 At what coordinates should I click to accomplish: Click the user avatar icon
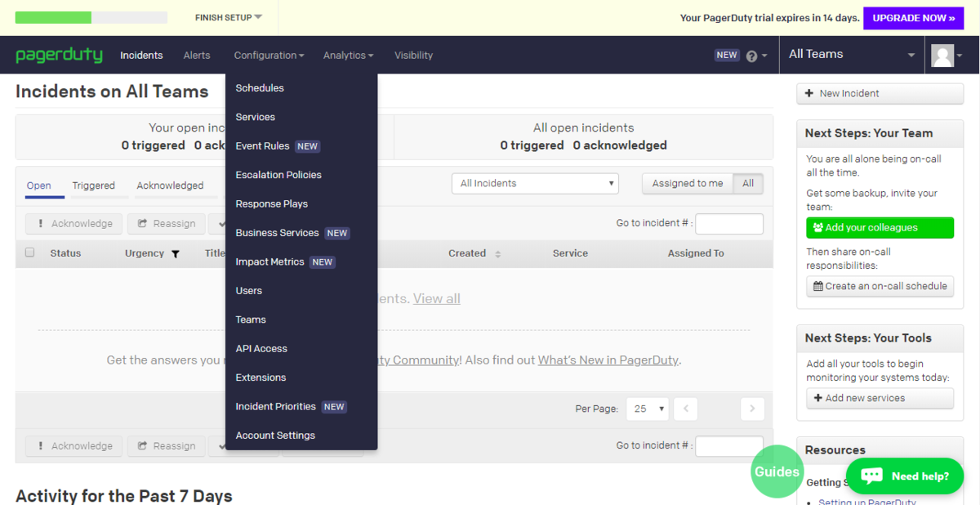coord(942,56)
